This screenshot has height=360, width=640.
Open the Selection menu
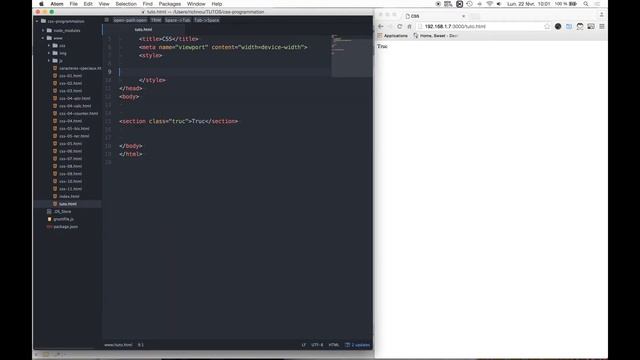[x=126, y=4]
